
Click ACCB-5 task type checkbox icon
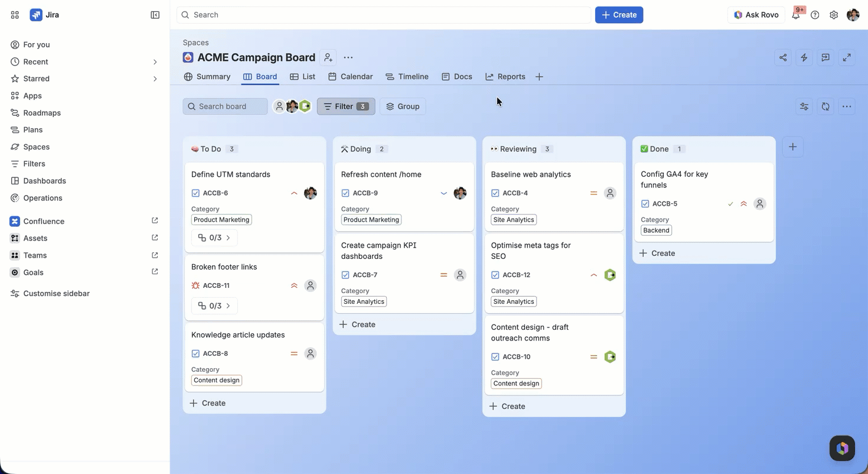(645, 204)
